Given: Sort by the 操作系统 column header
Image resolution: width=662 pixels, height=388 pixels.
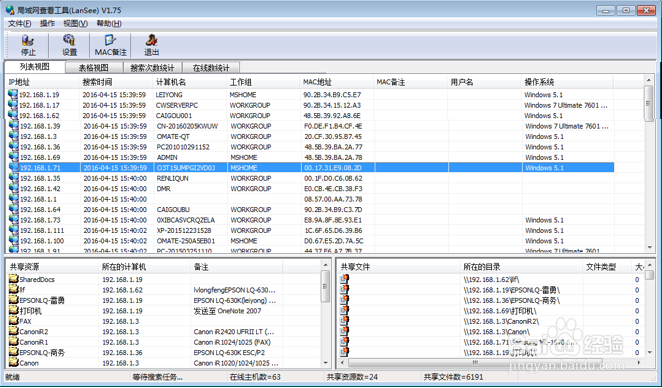Looking at the screenshot, I should [568, 82].
